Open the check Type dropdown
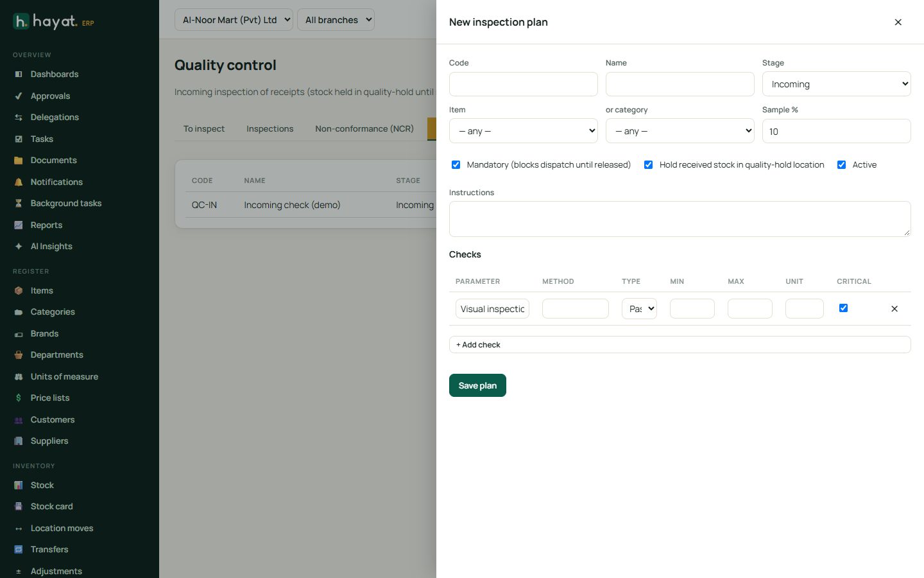This screenshot has height=578, width=924. [x=639, y=309]
